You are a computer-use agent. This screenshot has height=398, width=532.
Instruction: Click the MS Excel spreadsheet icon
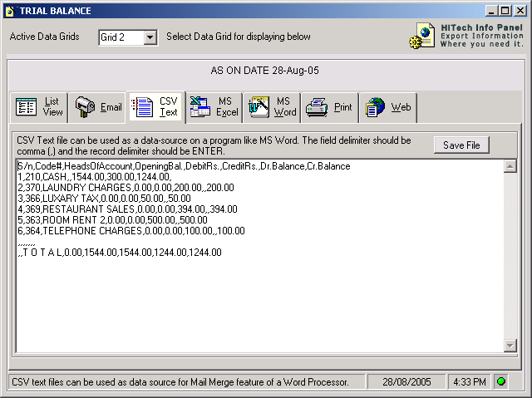[200, 107]
